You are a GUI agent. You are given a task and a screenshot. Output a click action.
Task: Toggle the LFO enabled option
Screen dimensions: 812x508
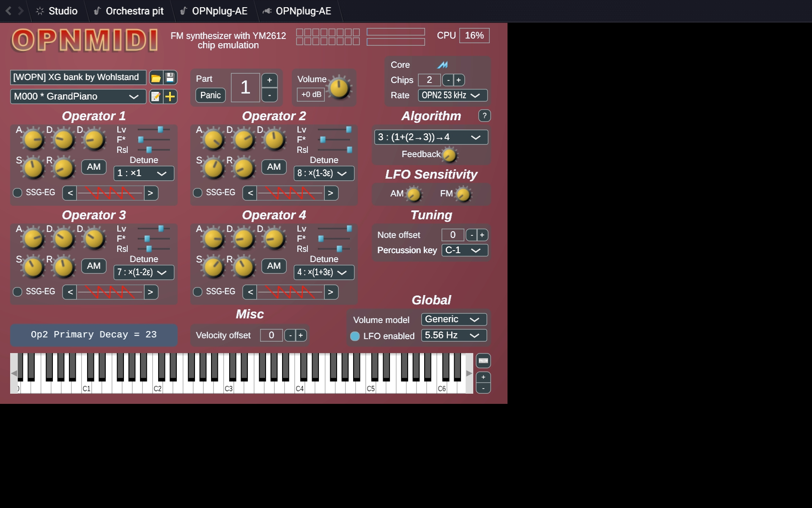355,336
